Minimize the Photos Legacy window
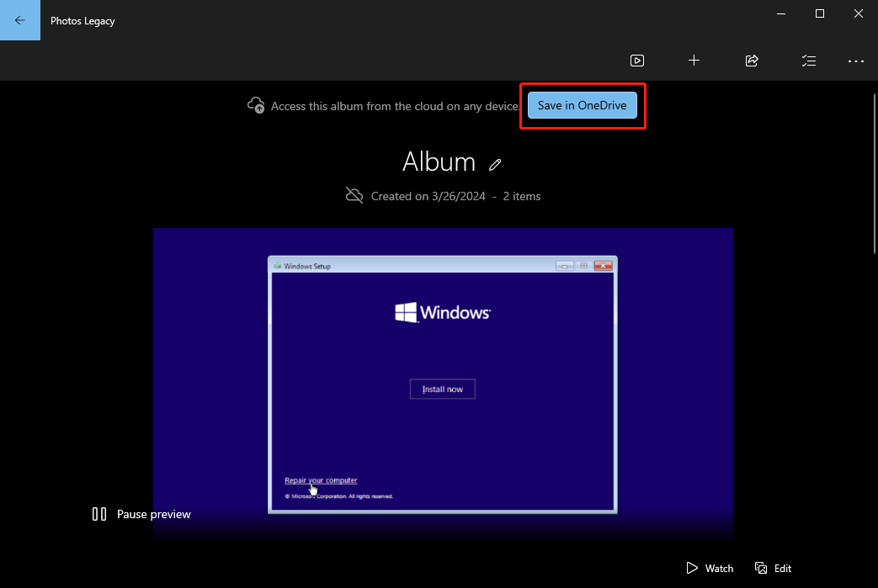Screen dimensions: 878x588 [780, 13]
